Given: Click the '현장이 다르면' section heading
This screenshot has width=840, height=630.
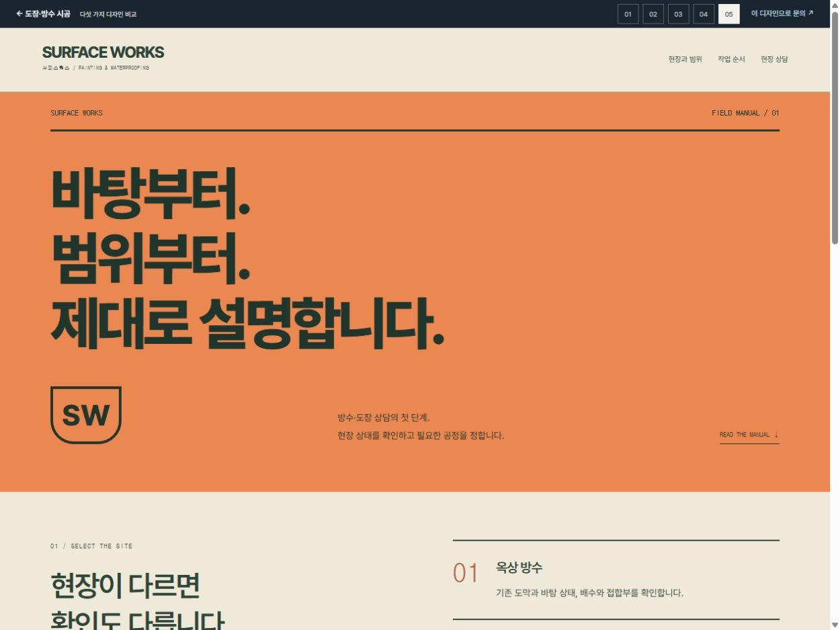Looking at the screenshot, I should click(125, 586).
